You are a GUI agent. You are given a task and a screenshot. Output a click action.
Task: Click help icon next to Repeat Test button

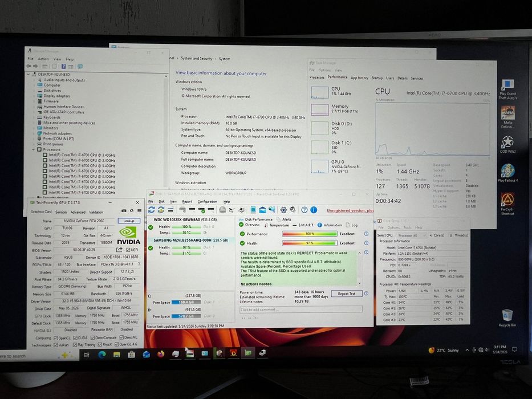366,294
